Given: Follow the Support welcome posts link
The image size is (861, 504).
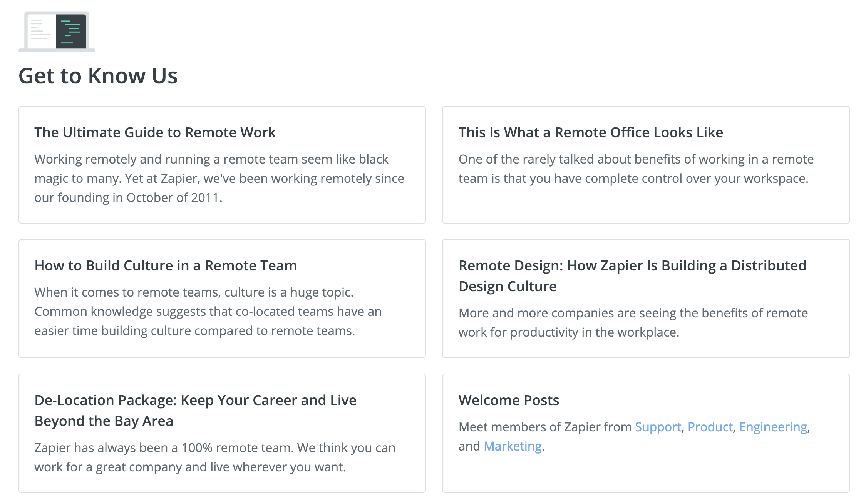Looking at the screenshot, I should [x=658, y=427].
